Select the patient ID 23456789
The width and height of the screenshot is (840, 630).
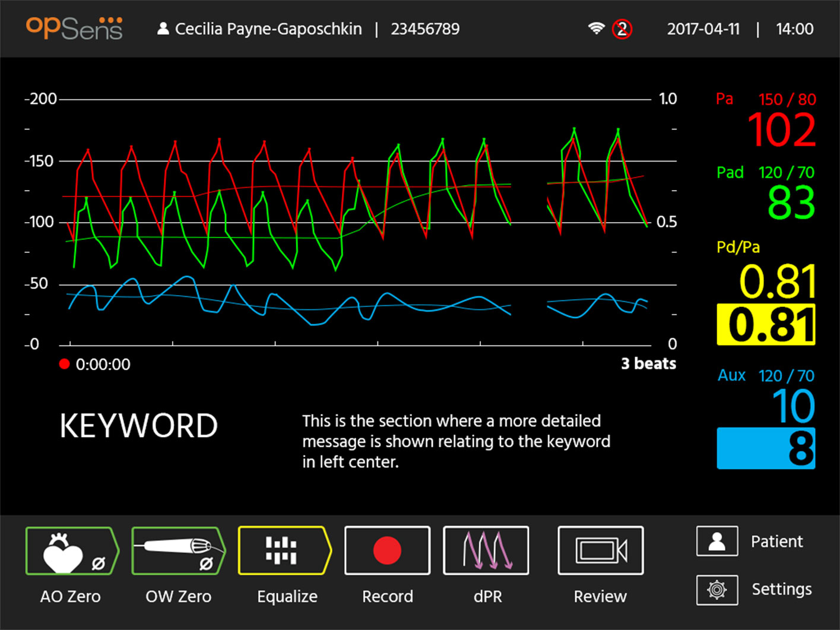[425, 29]
